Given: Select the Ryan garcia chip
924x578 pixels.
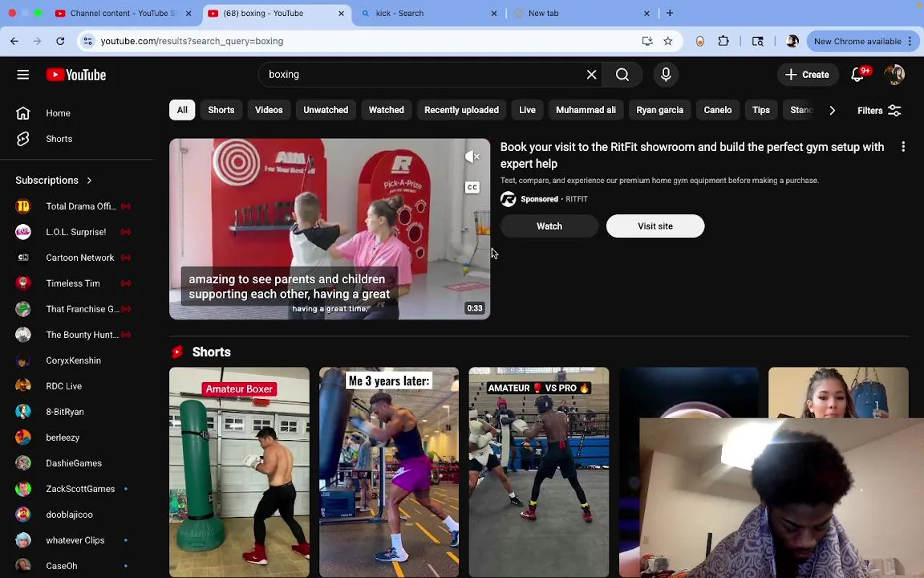Looking at the screenshot, I should pos(660,110).
